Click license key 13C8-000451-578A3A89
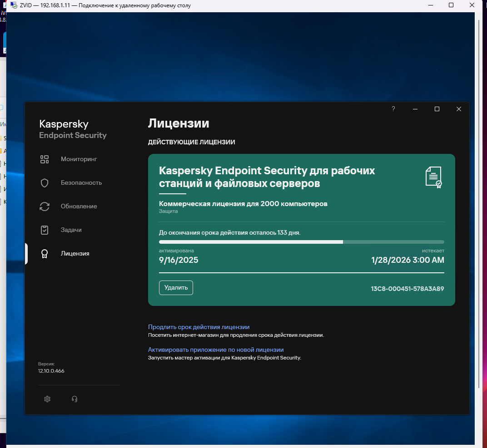The image size is (487, 448). 407,289
